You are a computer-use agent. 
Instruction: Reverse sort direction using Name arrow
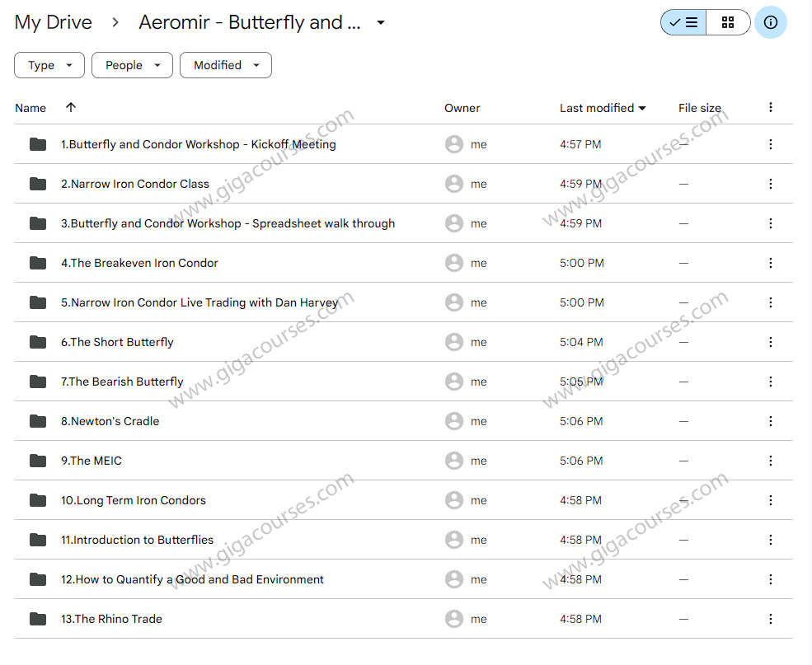coord(71,108)
